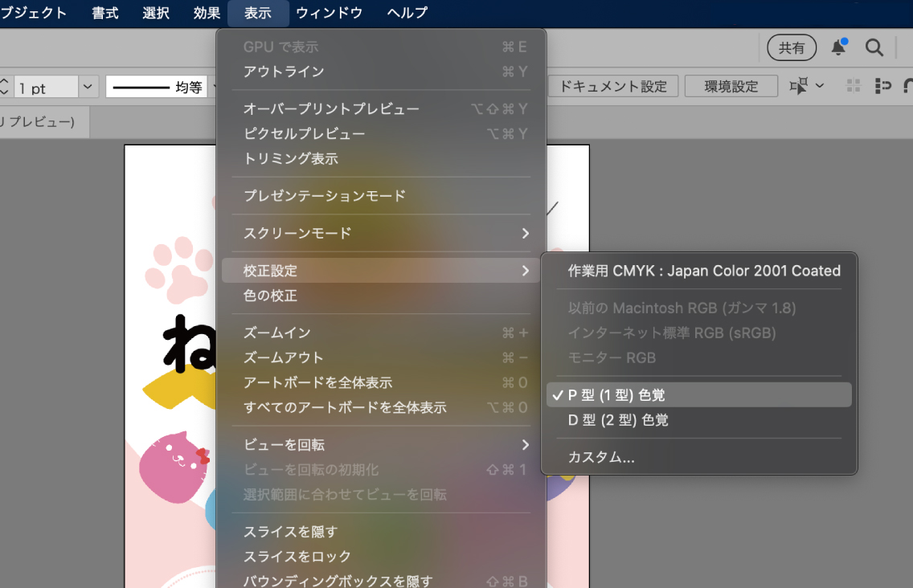
Task: Click the align objects icon near the toolbar's right
Action: point(884,85)
